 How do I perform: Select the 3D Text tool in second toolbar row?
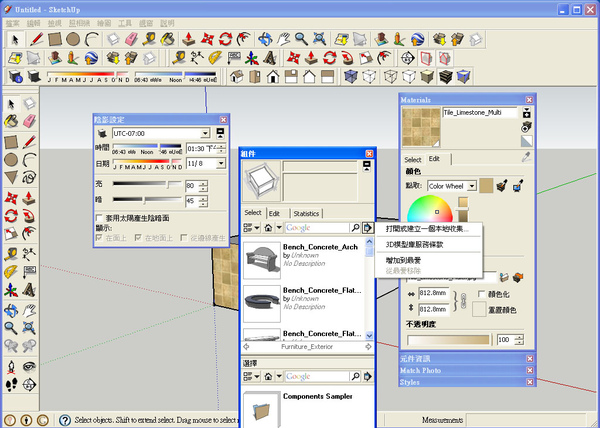[270, 58]
